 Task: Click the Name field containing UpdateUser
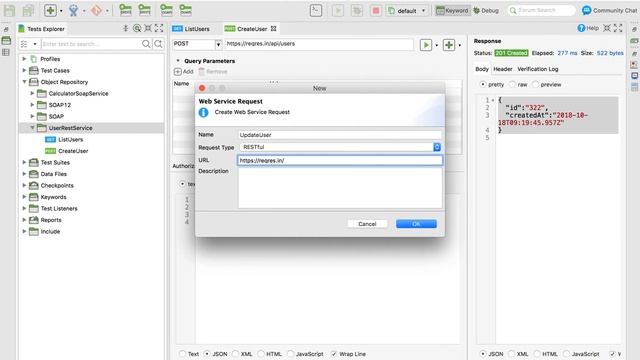340,135
